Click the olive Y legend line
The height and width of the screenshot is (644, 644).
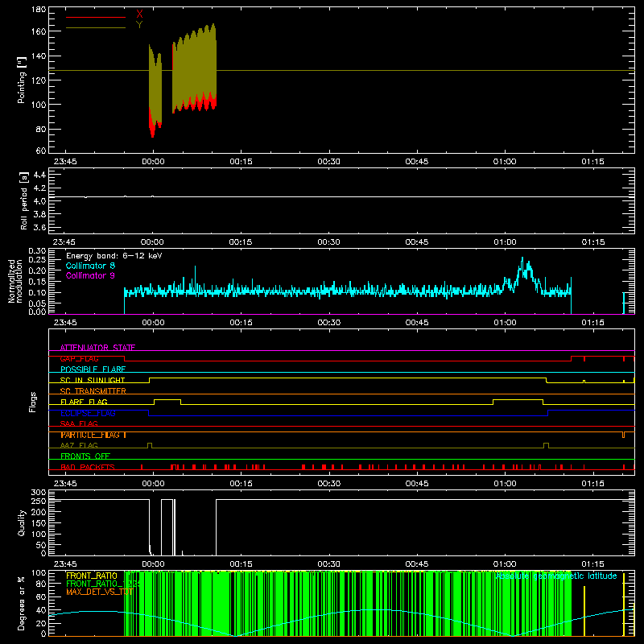tap(96, 28)
